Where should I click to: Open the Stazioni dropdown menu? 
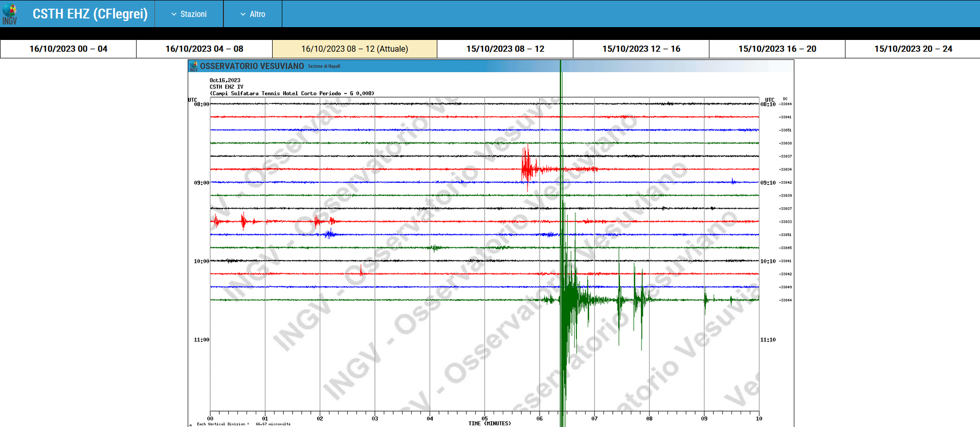tap(189, 14)
